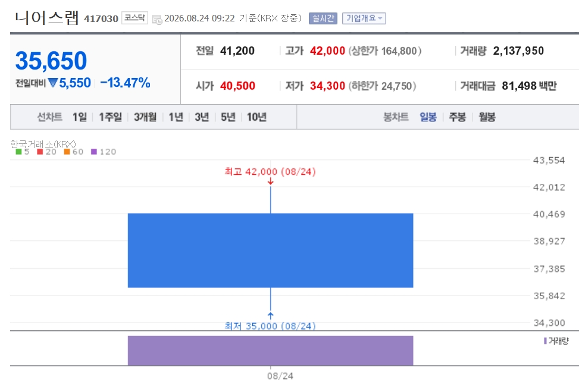Select the 1주일 line chart period
The width and height of the screenshot is (579, 392).
click(110, 117)
